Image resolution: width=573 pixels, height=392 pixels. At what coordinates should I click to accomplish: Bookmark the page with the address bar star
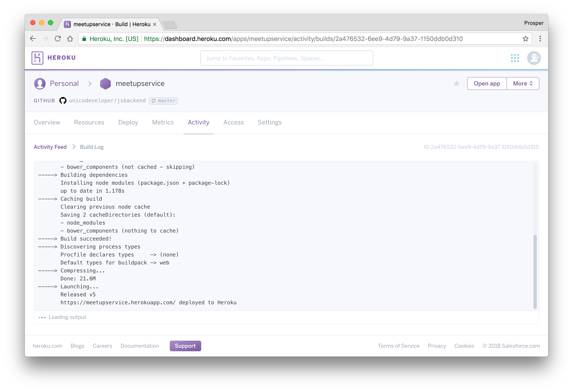pyautogui.click(x=525, y=39)
